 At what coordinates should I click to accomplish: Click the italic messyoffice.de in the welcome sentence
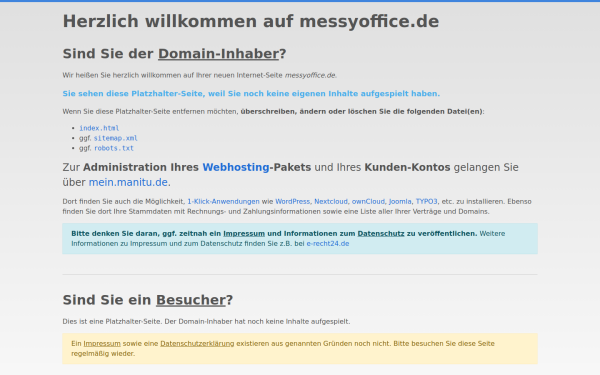point(310,75)
